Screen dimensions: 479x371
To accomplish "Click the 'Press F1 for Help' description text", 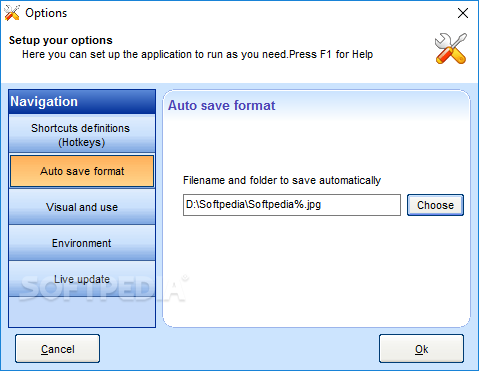I will tap(331, 54).
